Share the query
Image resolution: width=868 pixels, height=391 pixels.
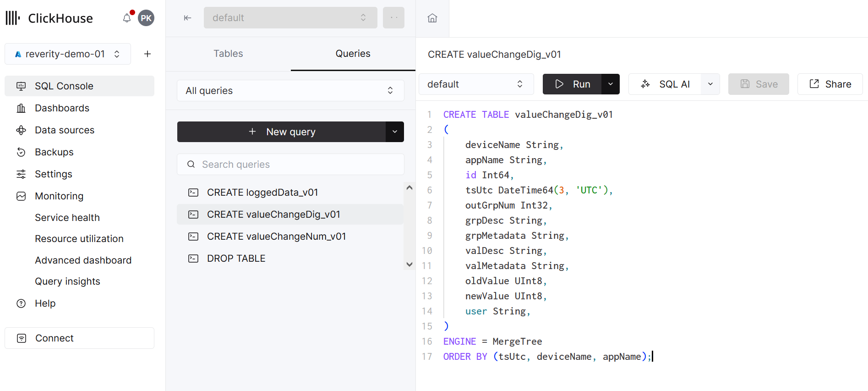(830, 84)
